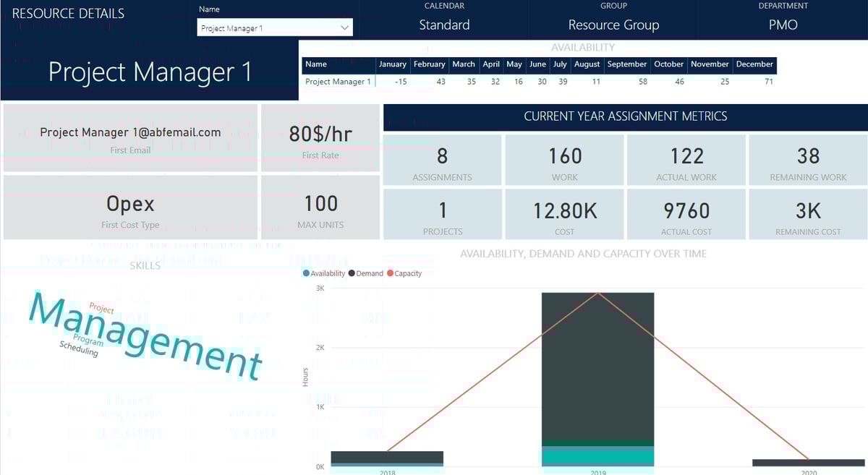The image size is (868, 475).
Task: Click the REMAINING WORK card showing 38
Action: click(x=807, y=159)
